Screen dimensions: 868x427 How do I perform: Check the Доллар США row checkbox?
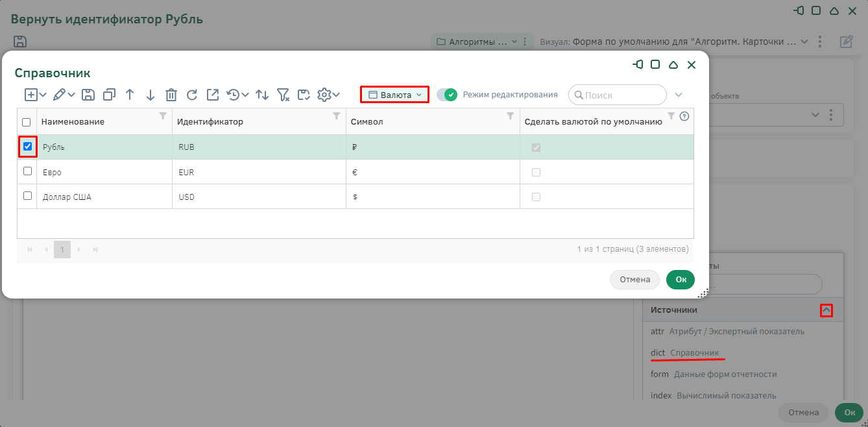[27, 195]
